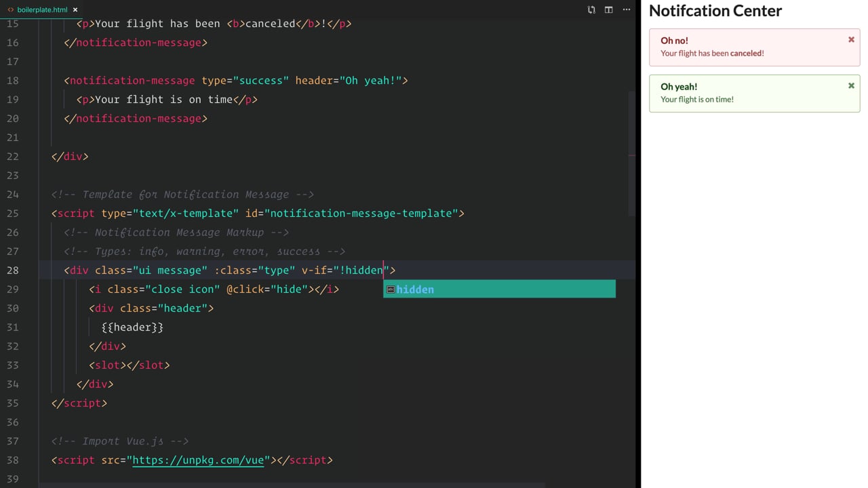
Task: Click the 'Your flight is on time!' text
Action: (x=697, y=99)
